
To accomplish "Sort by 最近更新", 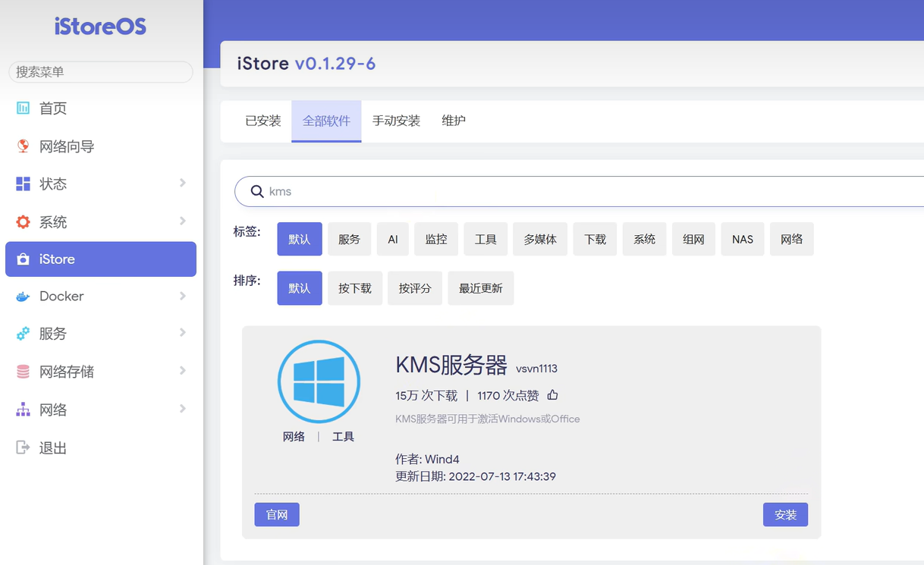I will 481,288.
